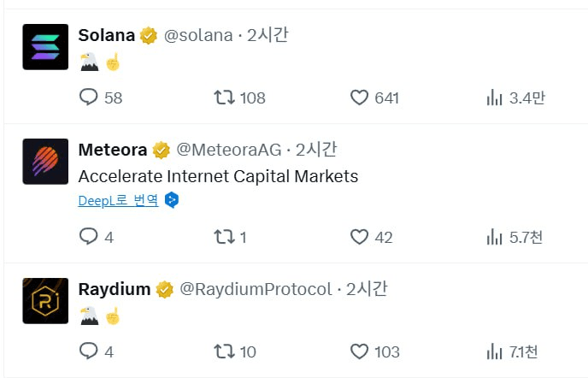Click the DeepL logo icon beside translate link

[172, 200]
